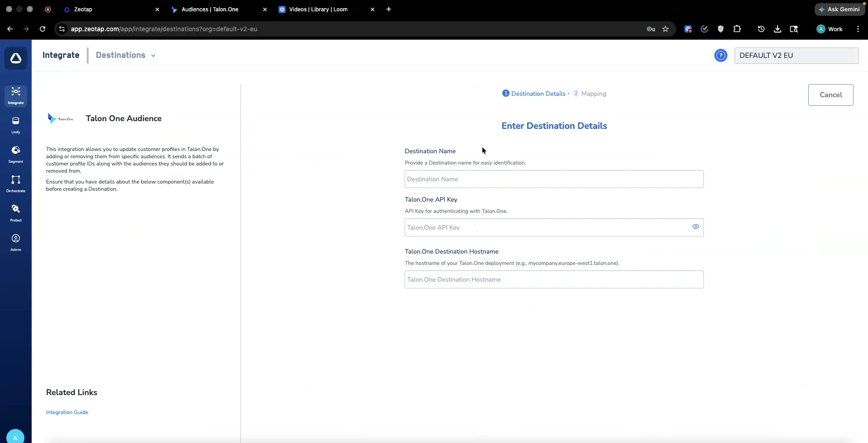
Task: Open browser Downloads
Action: click(x=778, y=29)
